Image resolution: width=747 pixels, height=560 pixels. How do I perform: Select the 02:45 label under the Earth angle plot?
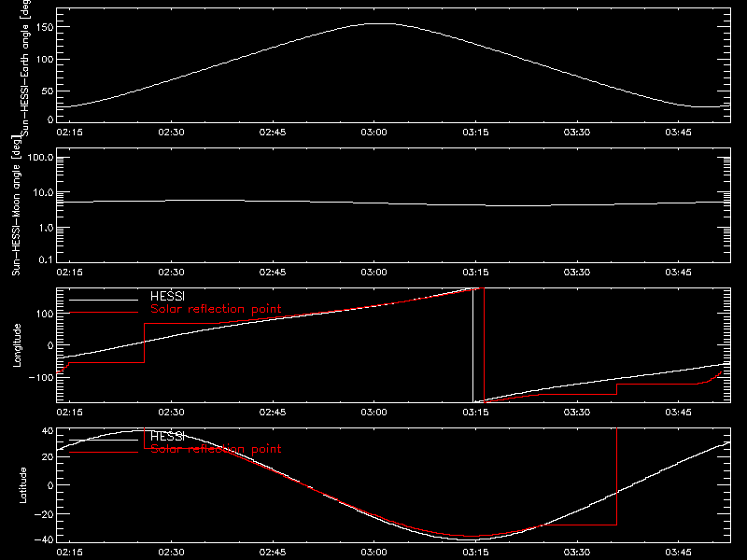click(x=273, y=132)
